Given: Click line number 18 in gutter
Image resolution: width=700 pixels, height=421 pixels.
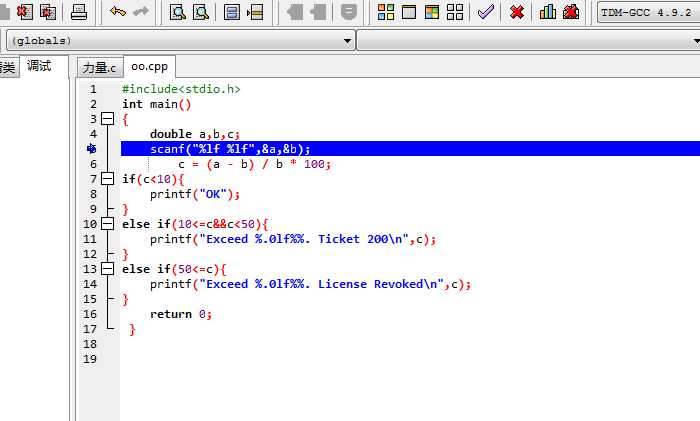Looking at the screenshot, I should 90,344.
